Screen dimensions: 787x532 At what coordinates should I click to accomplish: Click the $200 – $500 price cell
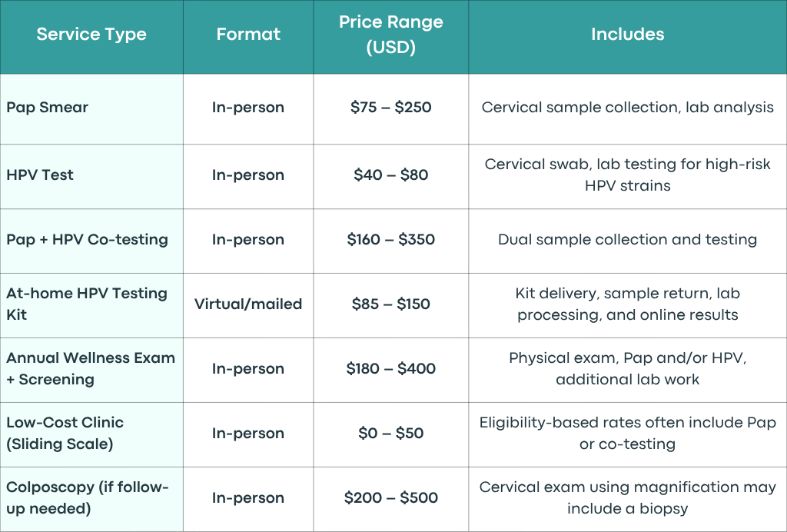coord(391,497)
